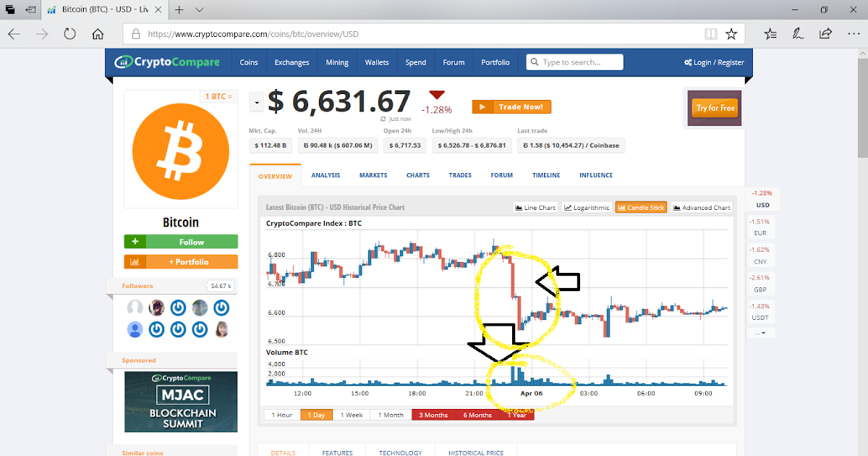Select the Candle Stick chart view
Viewport: 868px width, 456px height.
[641, 208]
